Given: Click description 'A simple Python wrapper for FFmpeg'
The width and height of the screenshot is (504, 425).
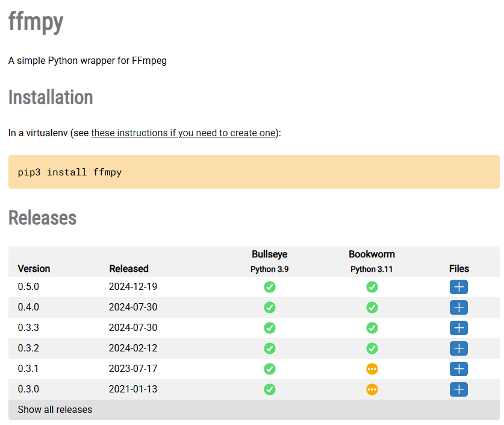Looking at the screenshot, I should (x=87, y=60).
